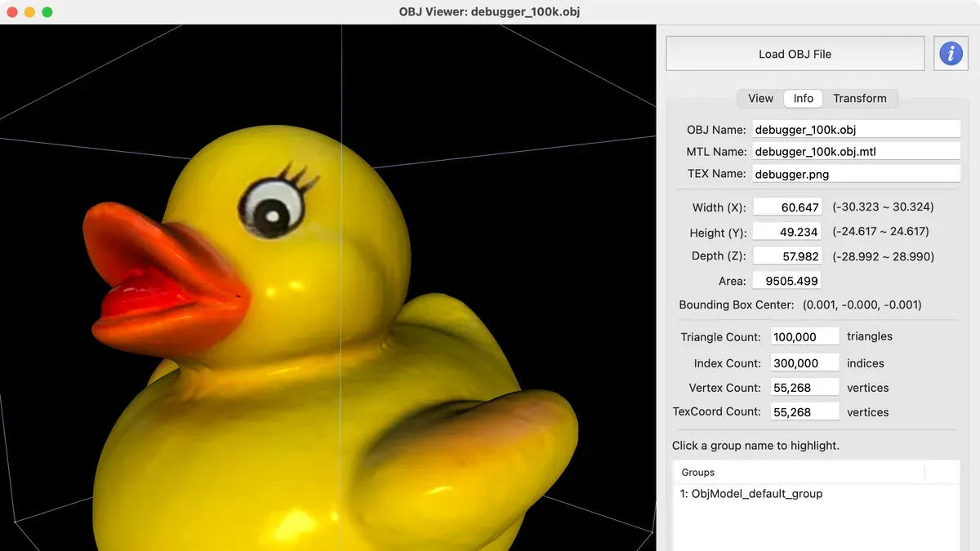Click the TexCoord Count field

click(x=804, y=412)
